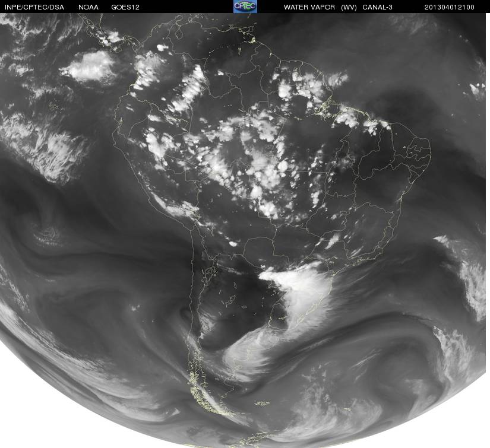Click the (WV) abbreviation text

[x=349, y=7]
